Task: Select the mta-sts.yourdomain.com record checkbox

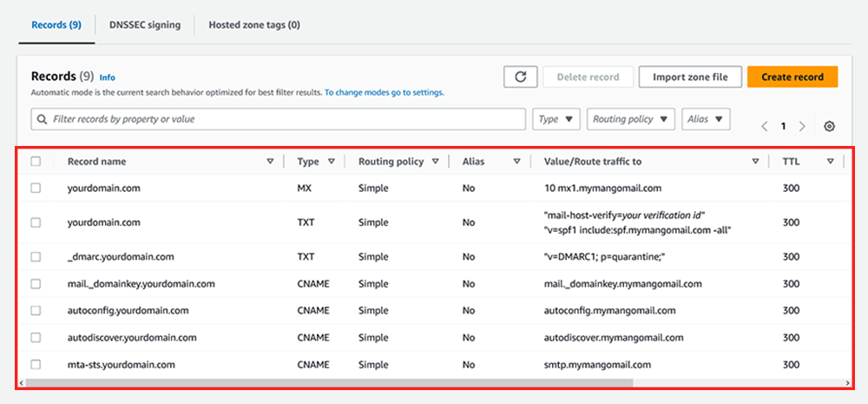Action: tap(36, 364)
